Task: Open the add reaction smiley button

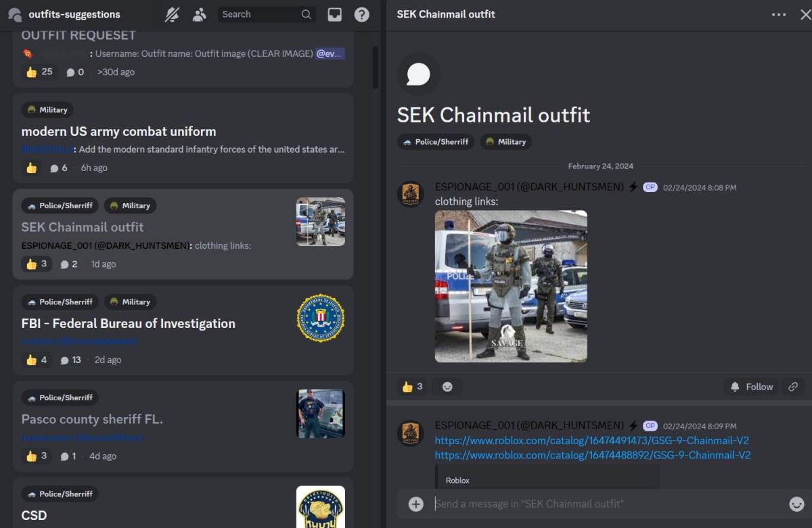Action: tap(447, 387)
